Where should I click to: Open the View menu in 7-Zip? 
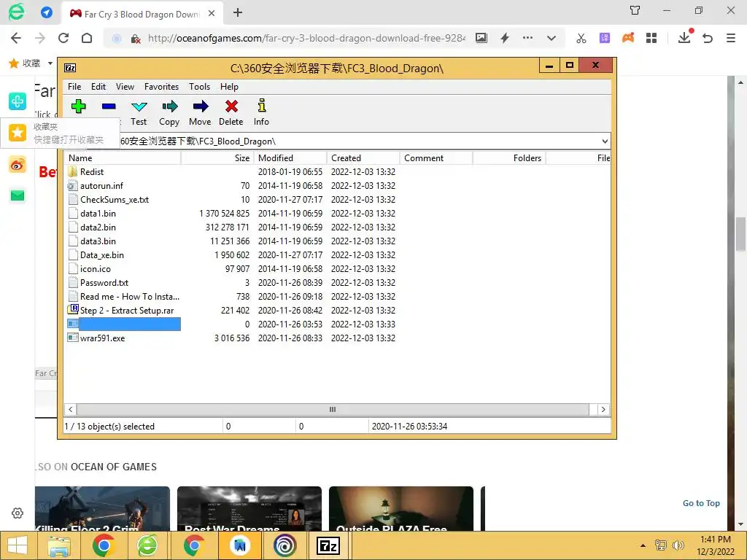[x=125, y=87]
